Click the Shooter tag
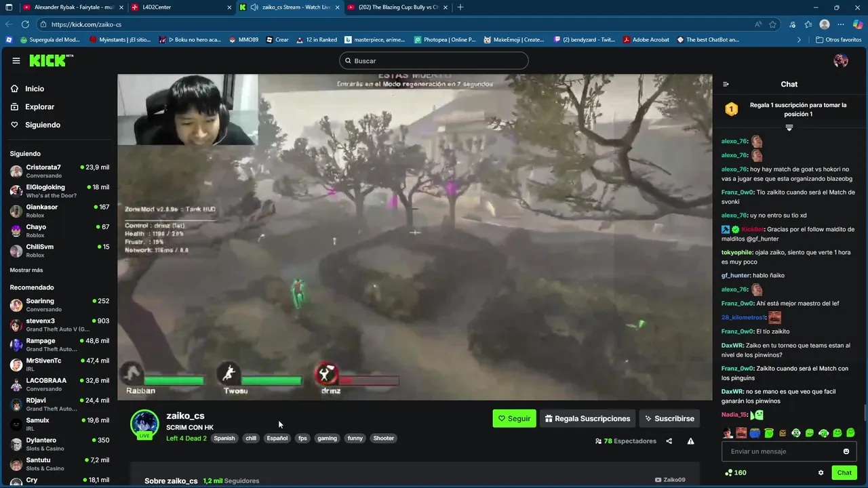The height and width of the screenshot is (488, 868). pos(384,439)
